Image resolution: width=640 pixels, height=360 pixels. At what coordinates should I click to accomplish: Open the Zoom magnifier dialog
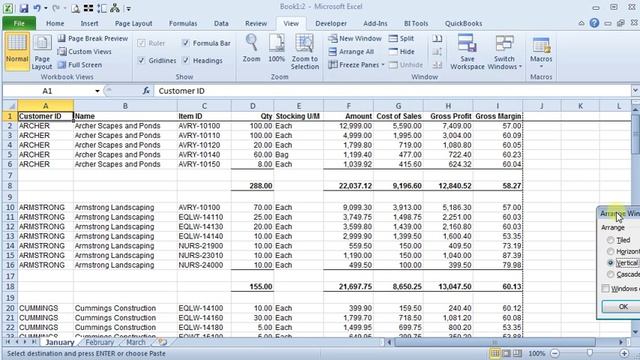[251, 48]
